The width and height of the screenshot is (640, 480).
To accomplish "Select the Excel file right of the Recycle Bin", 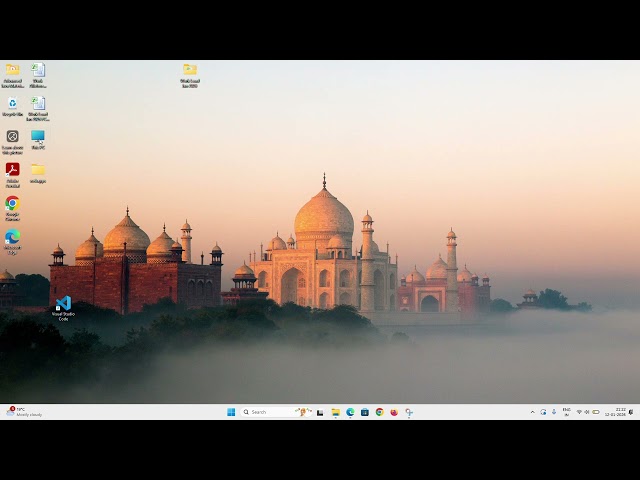I will click(x=38, y=109).
